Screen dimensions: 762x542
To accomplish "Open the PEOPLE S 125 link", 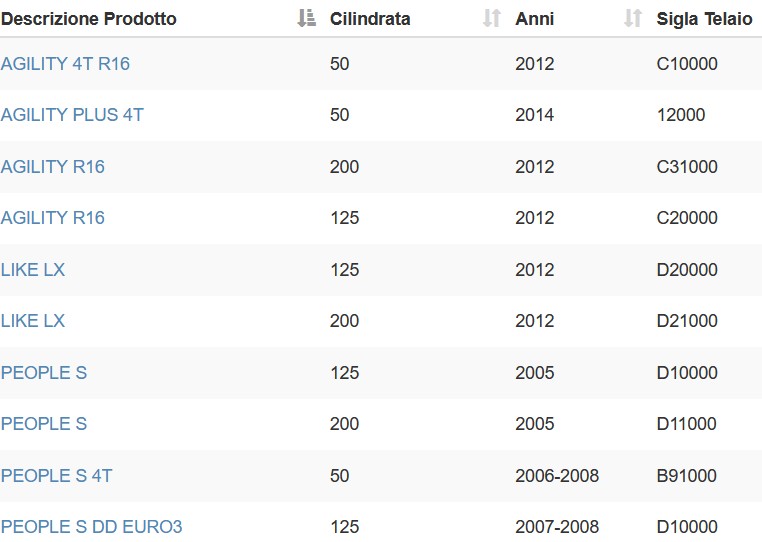I will [x=44, y=373].
